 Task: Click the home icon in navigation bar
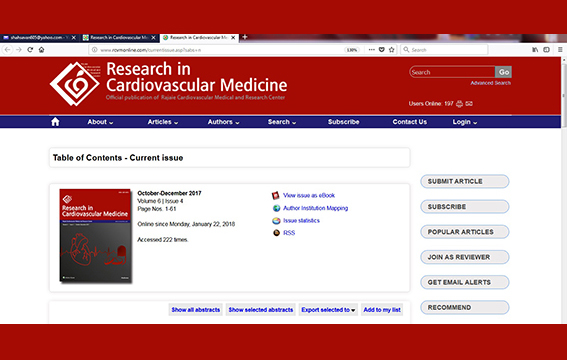(x=55, y=122)
